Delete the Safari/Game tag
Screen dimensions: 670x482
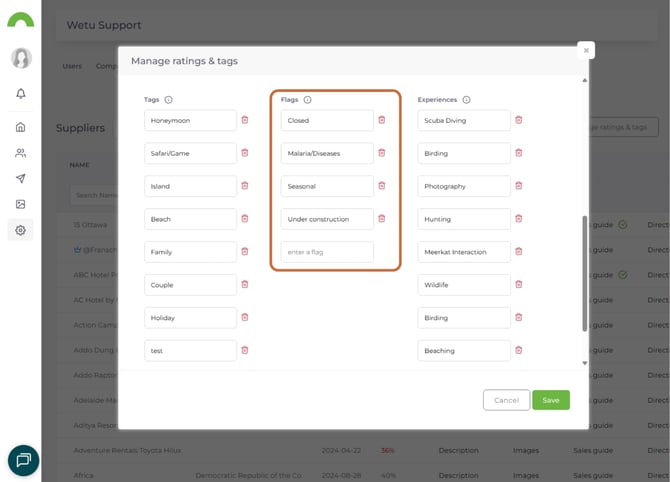(x=245, y=153)
